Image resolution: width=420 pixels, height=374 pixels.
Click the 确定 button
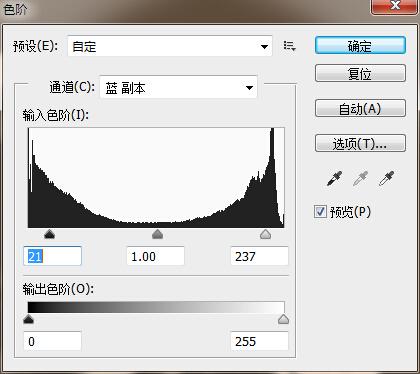[360, 46]
